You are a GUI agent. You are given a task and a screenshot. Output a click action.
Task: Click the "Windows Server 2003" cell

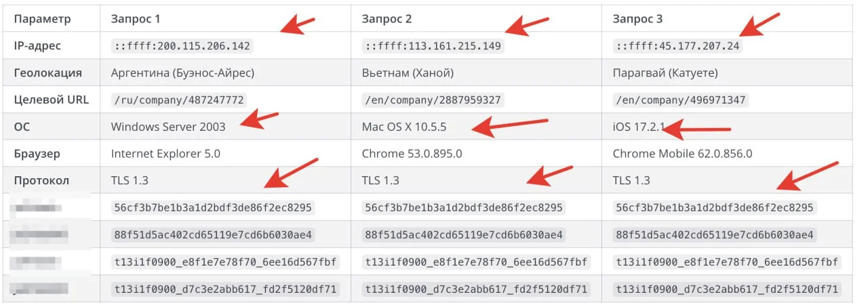(x=168, y=127)
